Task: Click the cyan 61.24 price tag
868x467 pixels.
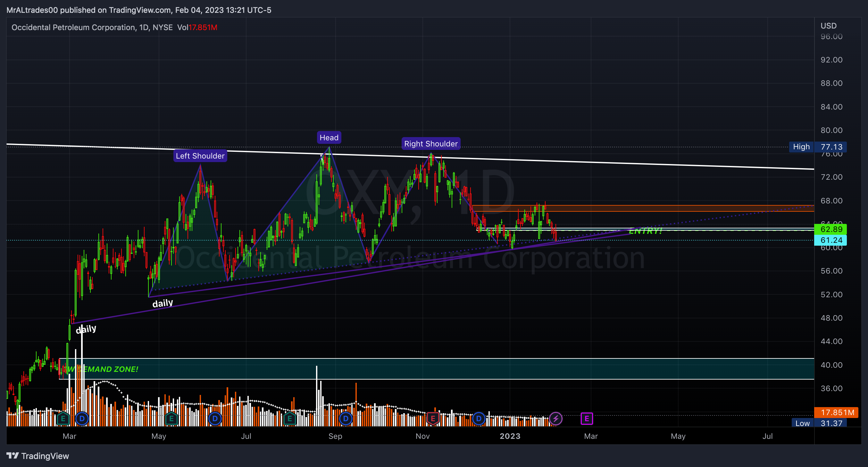Action: point(830,240)
